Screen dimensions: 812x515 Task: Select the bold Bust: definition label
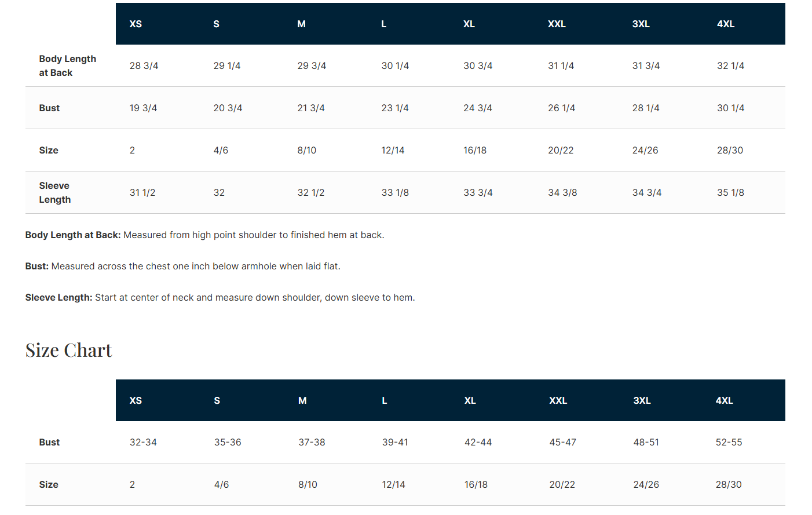[37, 266]
